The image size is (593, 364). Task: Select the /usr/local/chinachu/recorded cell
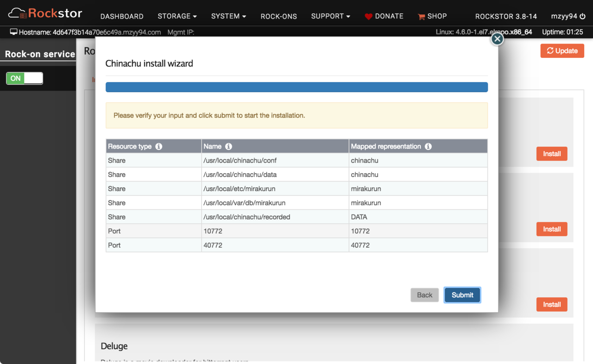coord(275,217)
